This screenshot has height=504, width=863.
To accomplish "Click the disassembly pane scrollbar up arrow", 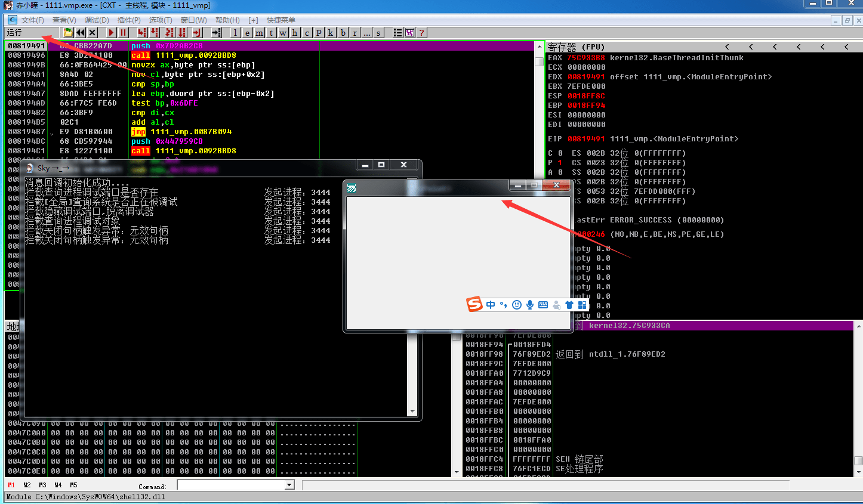I will [x=540, y=46].
